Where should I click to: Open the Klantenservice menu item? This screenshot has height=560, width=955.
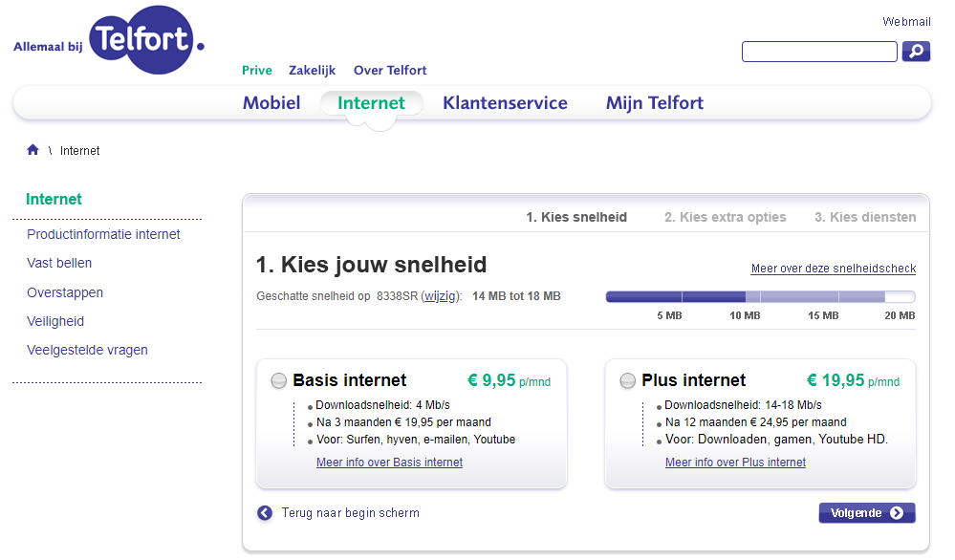coord(505,103)
